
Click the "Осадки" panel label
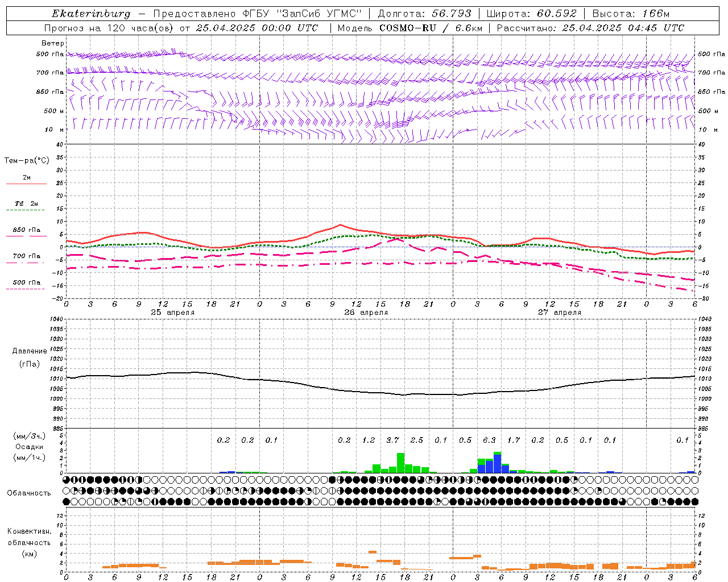(29, 447)
